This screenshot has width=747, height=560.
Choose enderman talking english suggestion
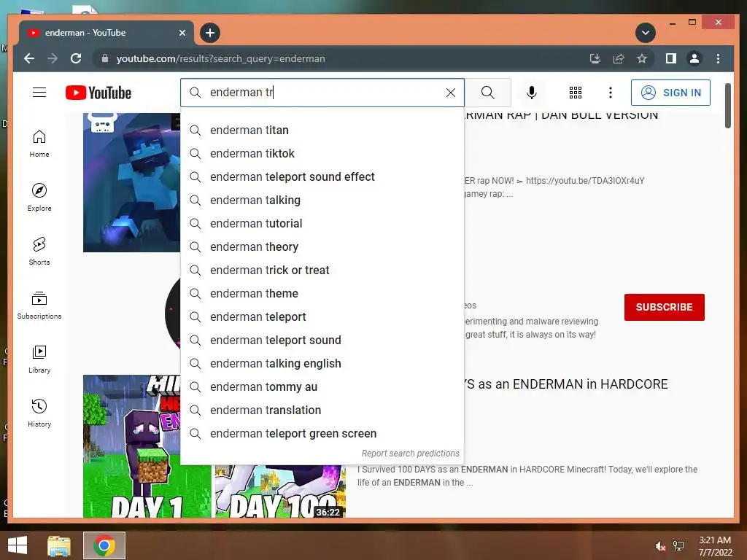pyautogui.click(x=322, y=363)
